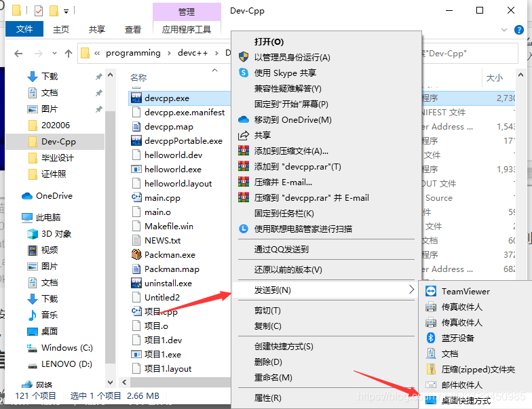532x409 pixels.
Task: Click the navigation pane scroll down arrow
Action: pos(110,383)
